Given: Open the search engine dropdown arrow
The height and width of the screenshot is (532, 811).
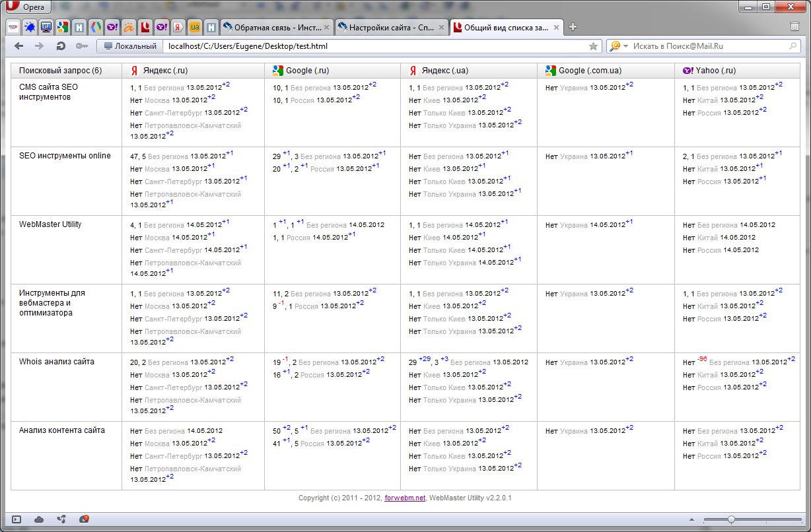Looking at the screenshot, I should [624, 46].
